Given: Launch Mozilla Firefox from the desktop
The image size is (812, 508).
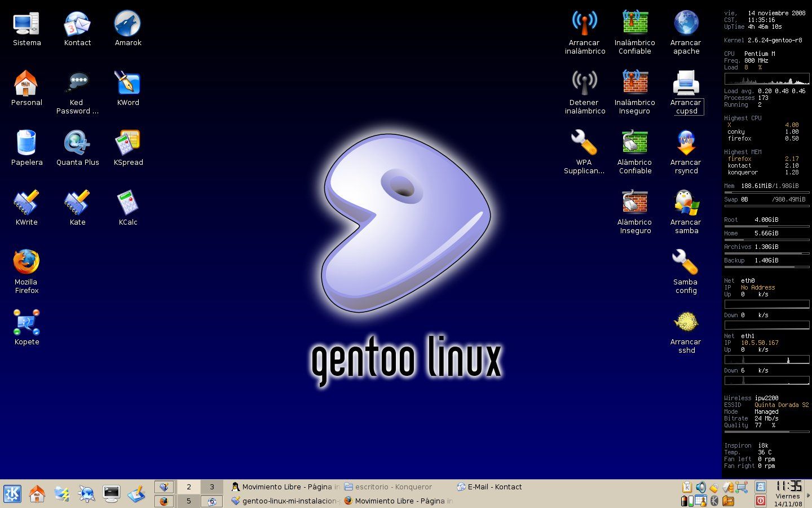Looking at the screenshot, I should (27, 262).
